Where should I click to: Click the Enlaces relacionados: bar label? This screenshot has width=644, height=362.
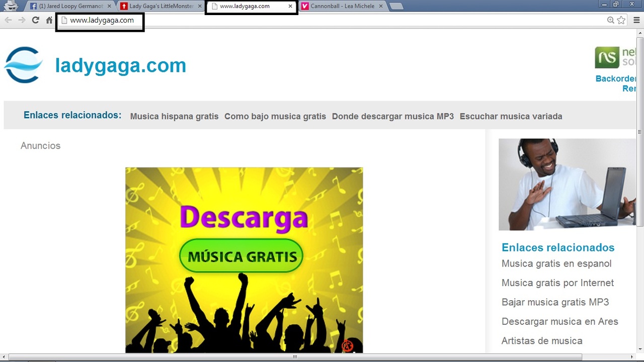pyautogui.click(x=72, y=115)
